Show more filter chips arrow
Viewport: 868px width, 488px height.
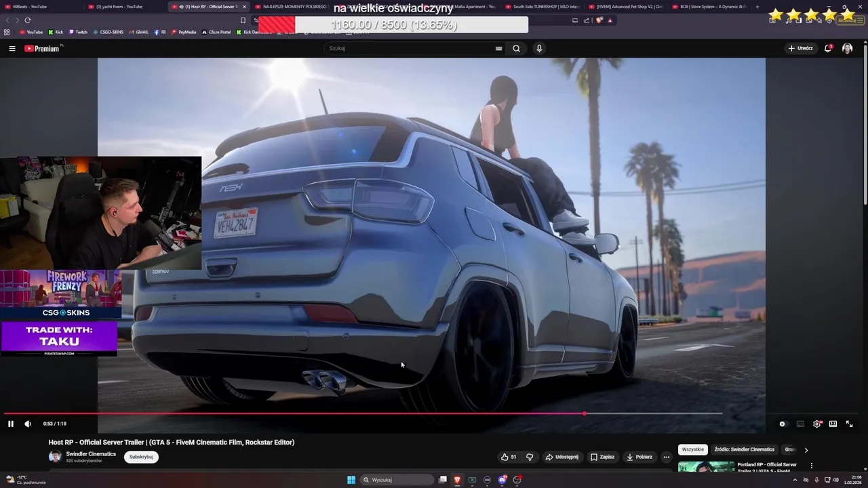coord(806,449)
